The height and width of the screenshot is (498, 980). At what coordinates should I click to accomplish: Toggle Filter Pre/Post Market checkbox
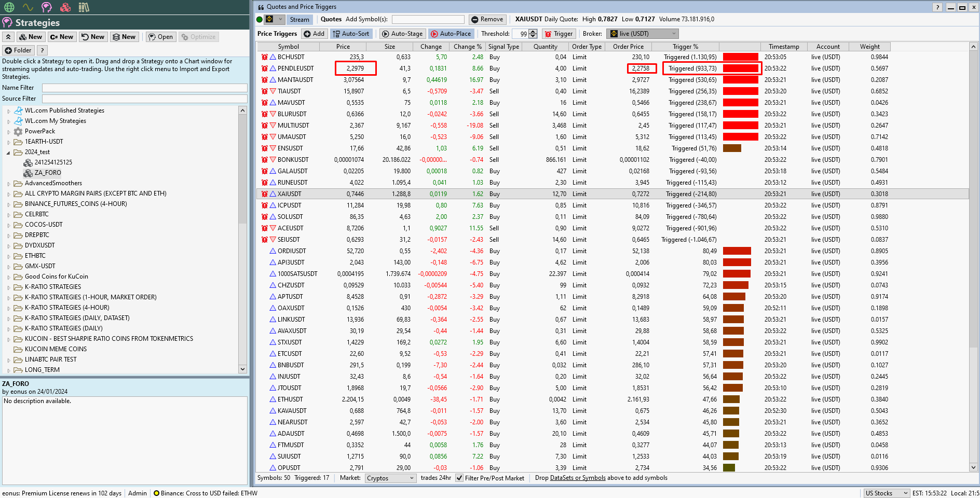pyautogui.click(x=459, y=478)
